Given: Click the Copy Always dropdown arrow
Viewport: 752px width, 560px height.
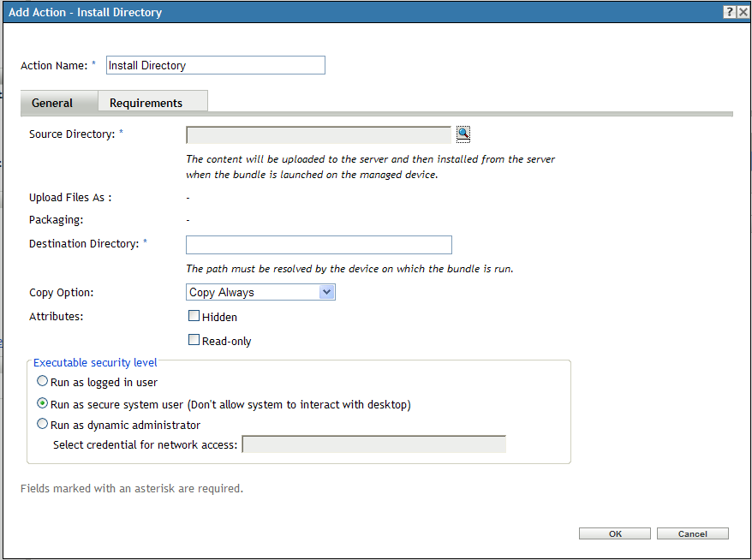Looking at the screenshot, I should tap(326, 291).
